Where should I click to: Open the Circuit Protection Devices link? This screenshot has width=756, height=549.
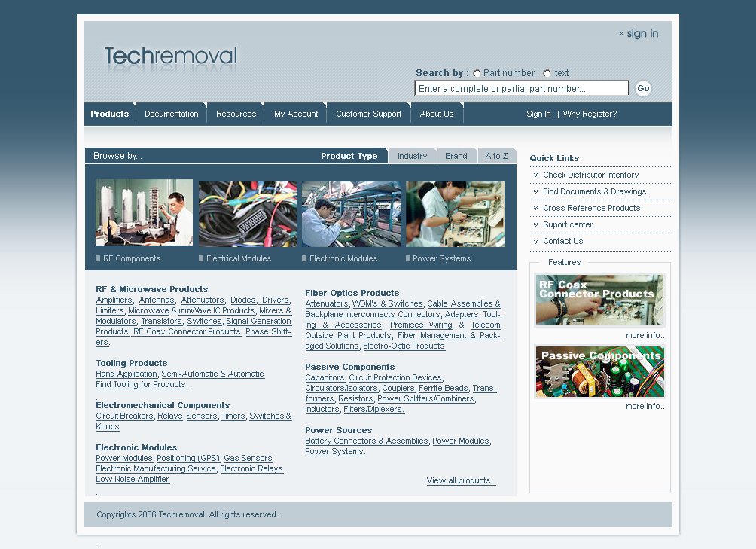[x=395, y=377]
